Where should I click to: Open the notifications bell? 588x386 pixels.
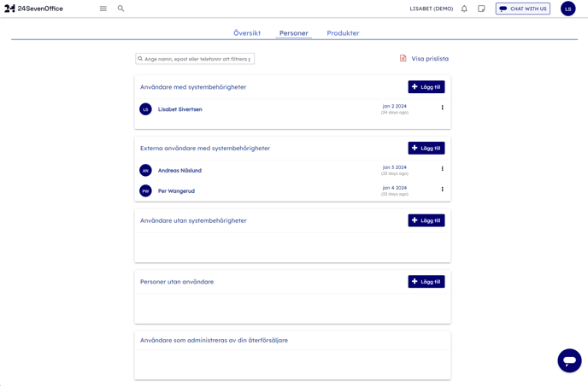click(464, 9)
